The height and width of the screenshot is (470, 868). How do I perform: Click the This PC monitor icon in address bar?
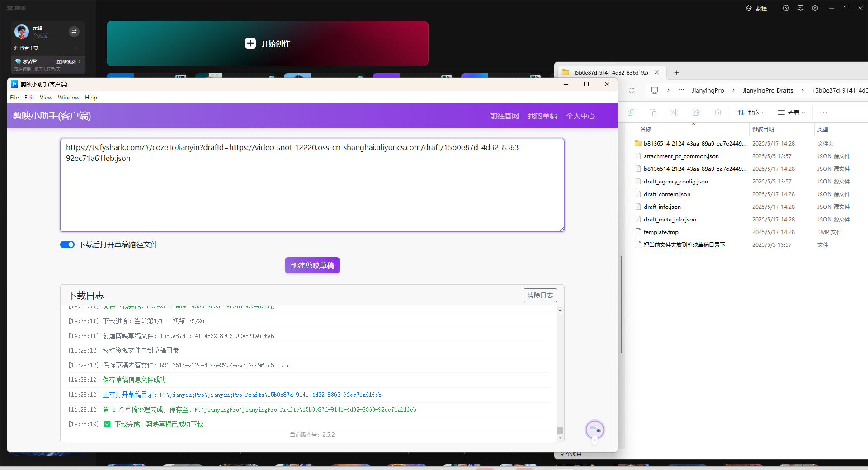click(655, 90)
